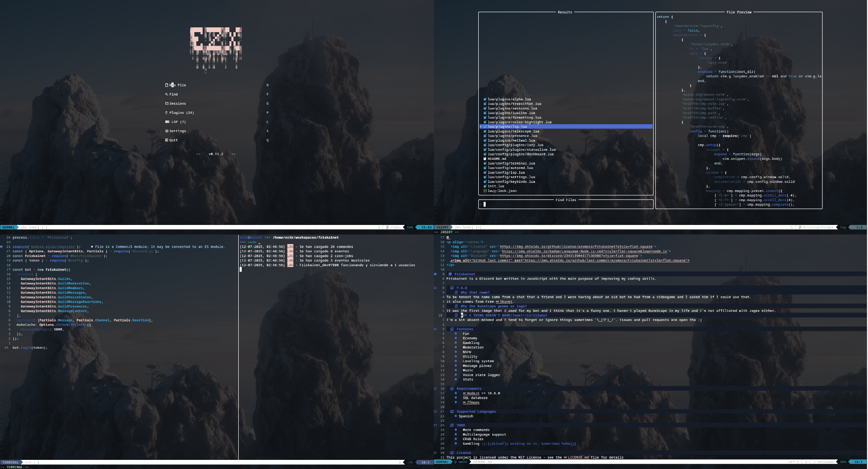Select lua/plugins/telescope.lua in results
This screenshot has width=868, height=469.
[x=513, y=131]
